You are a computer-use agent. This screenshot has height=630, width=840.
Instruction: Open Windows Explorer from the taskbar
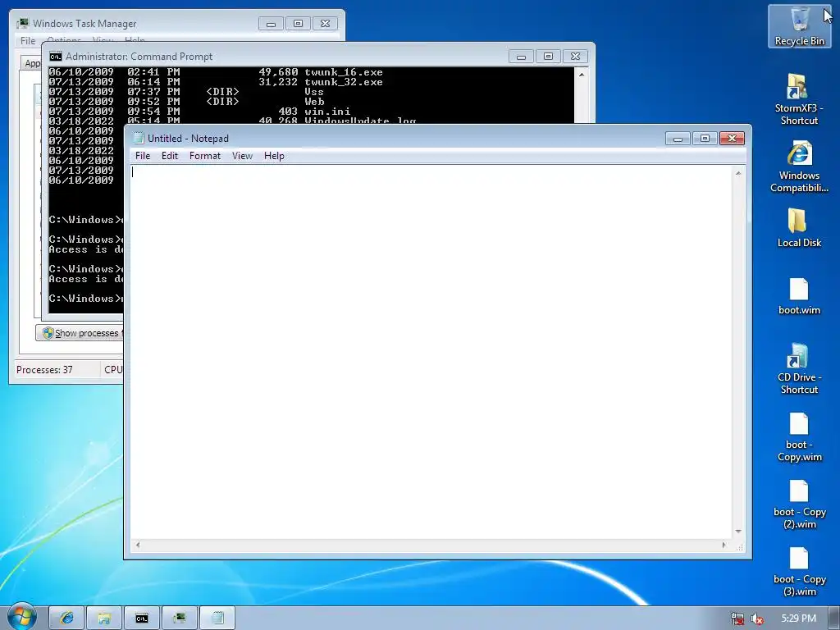pos(104,619)
